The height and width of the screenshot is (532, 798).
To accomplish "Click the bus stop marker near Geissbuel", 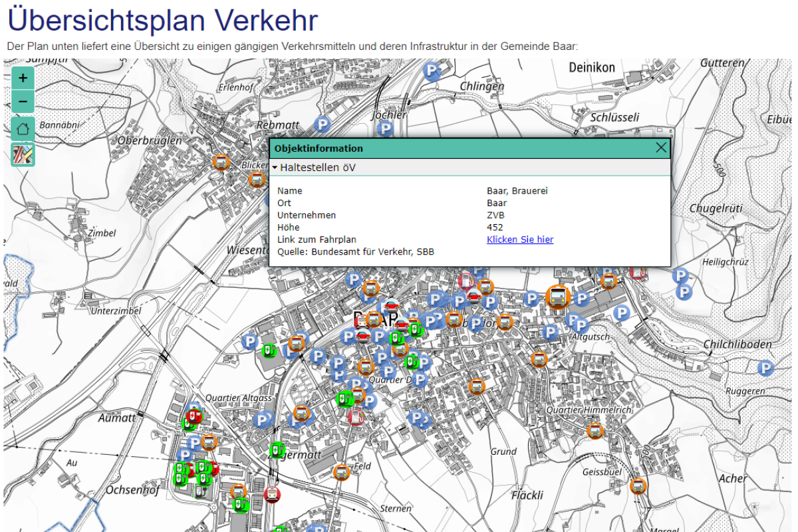I will (638, 486).
